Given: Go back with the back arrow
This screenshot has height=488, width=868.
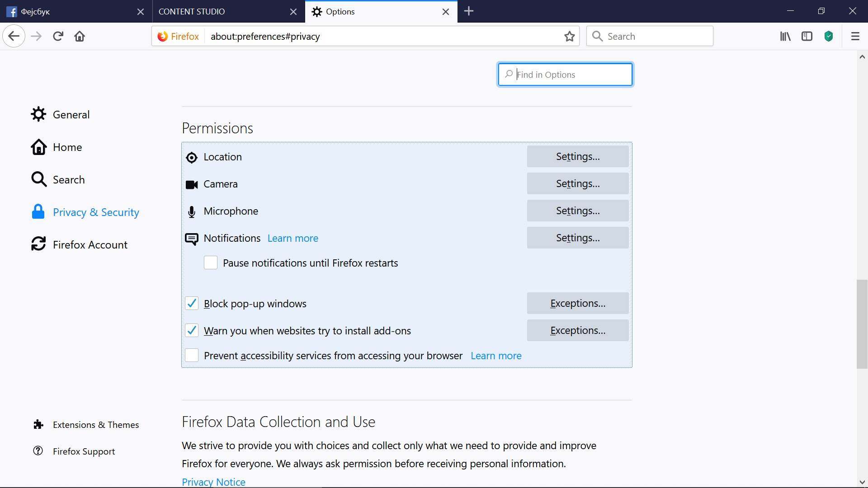Looking at the screenshot, I should coord(14,36).
